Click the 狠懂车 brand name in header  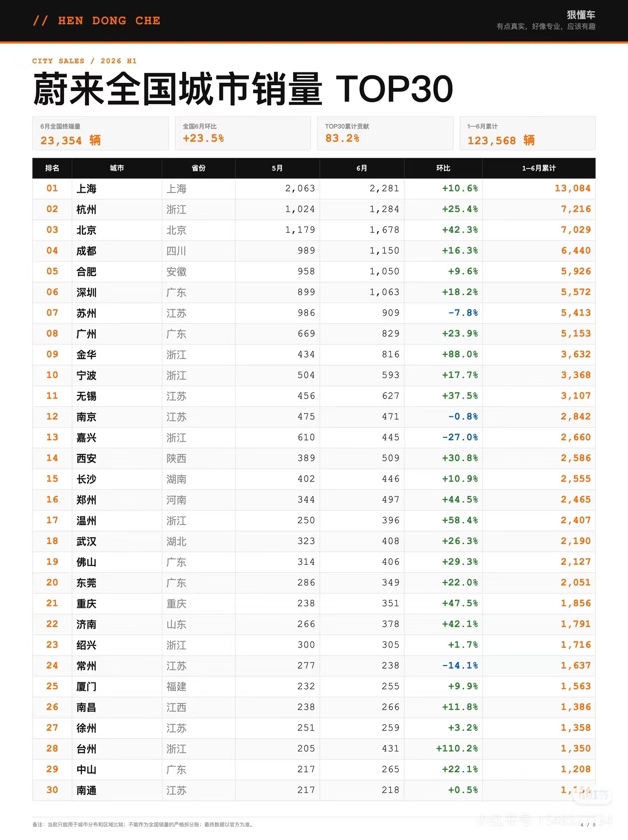click(581, 14)
